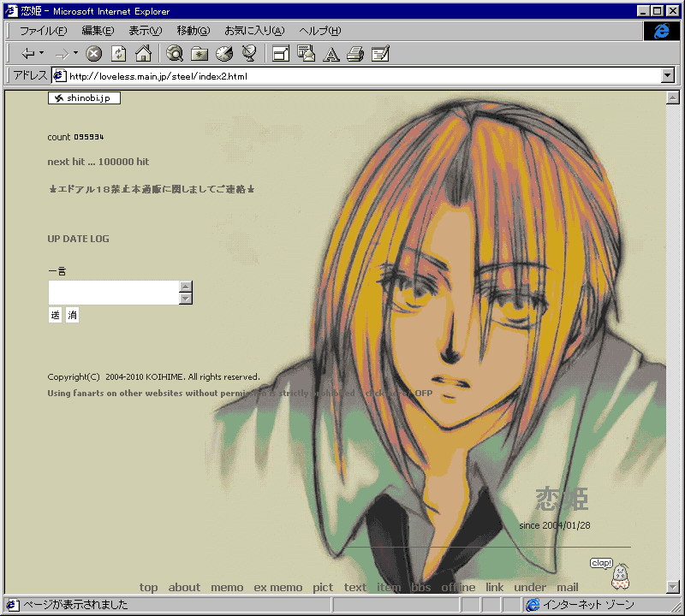The image size is (685, 616).
Task: Click the address bar URL field
Action: [356, 76]
